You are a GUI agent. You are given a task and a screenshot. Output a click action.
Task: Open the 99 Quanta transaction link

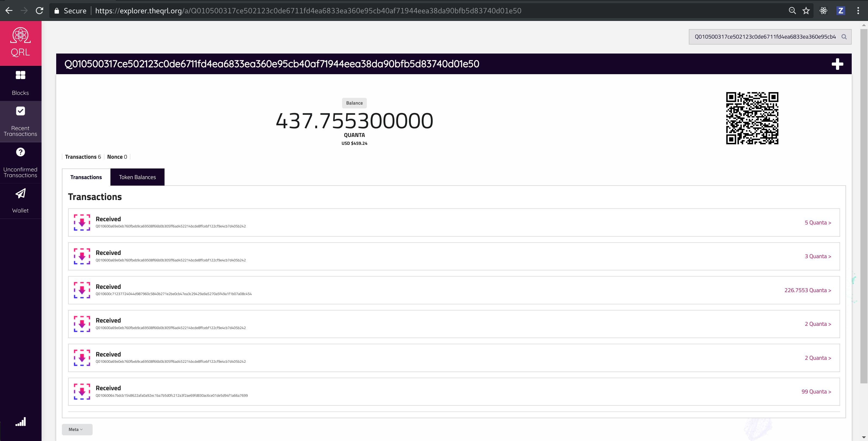tap(816, 392)
